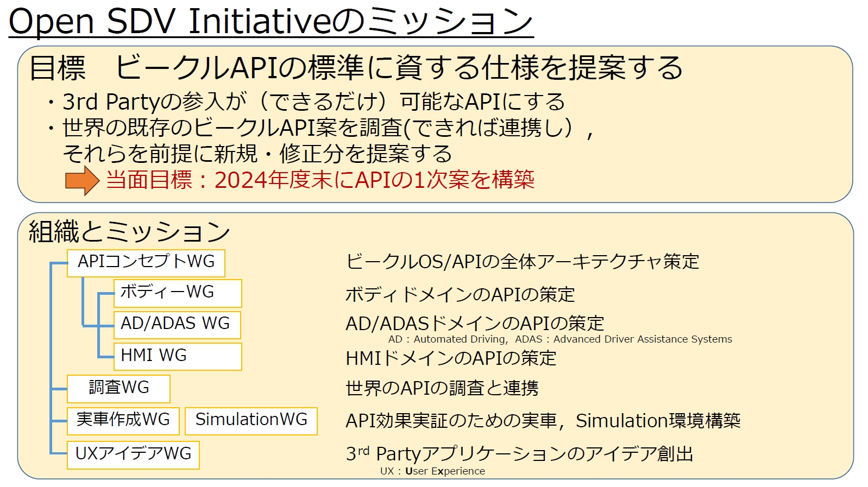Click the text '3rd Partyアプリケーションのアイデア創出'
Screen dimensions: 868x487
(x=520, y=454)
